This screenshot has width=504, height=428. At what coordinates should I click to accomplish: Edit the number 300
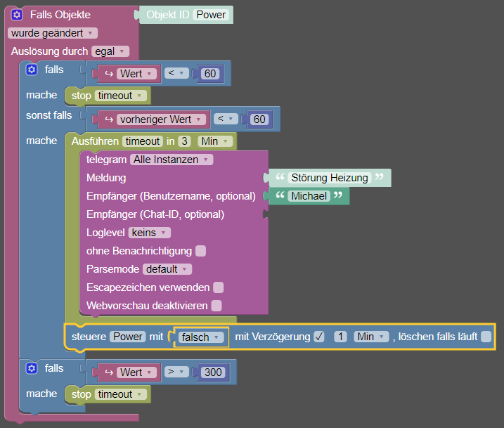[x=213, y=372]
